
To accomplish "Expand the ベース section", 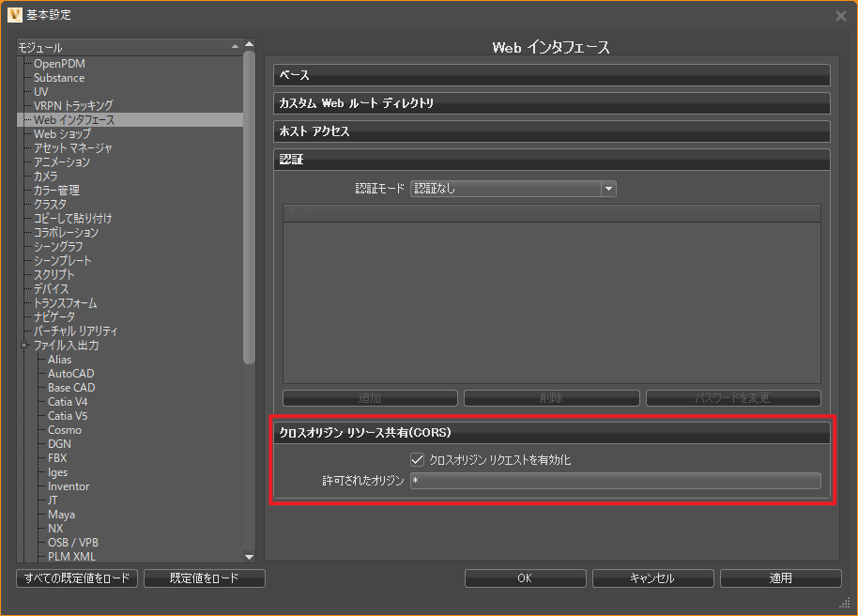I will (x=551, y=74).
